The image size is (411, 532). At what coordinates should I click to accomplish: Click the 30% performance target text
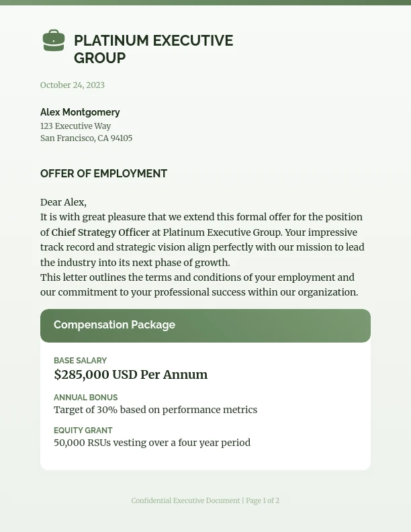(x=155, y=410)
